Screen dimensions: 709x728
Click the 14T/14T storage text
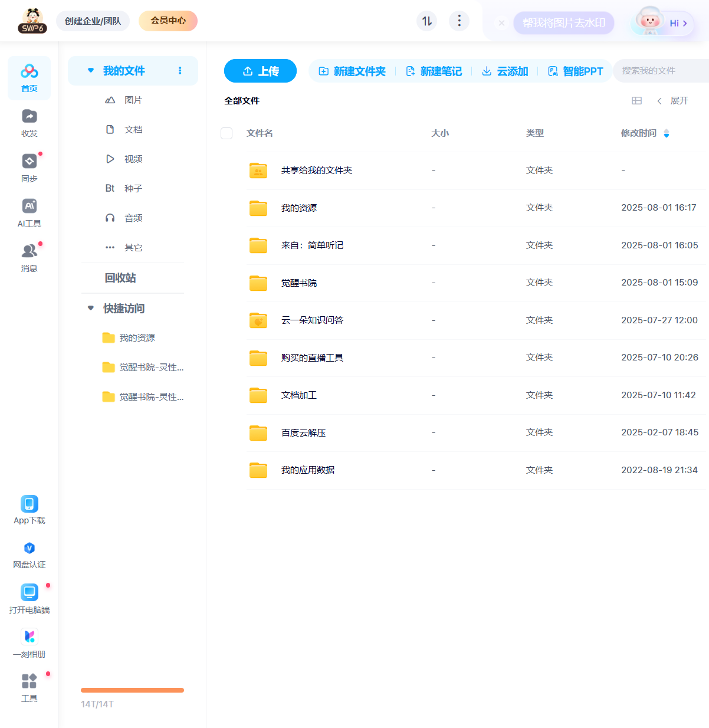pyautogui.click(x=97, y=704)
